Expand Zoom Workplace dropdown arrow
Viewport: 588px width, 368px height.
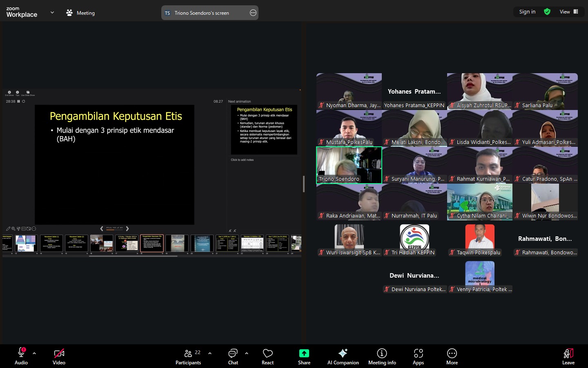coord(52,13)
